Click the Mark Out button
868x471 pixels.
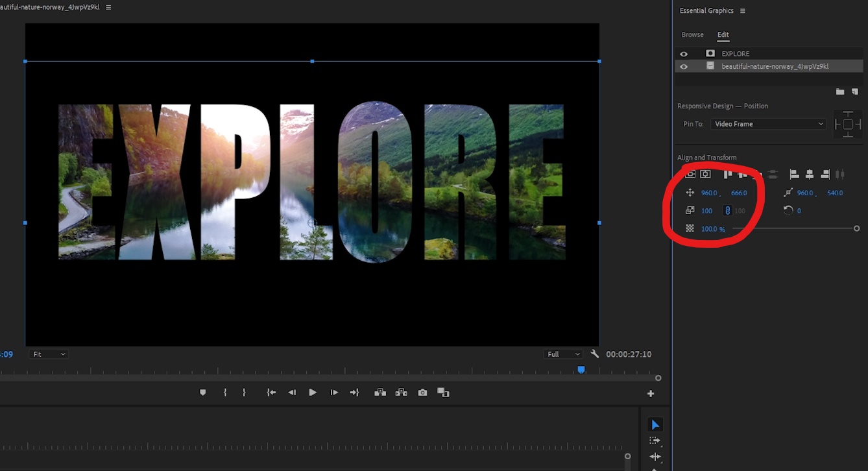tap(244, 392)
